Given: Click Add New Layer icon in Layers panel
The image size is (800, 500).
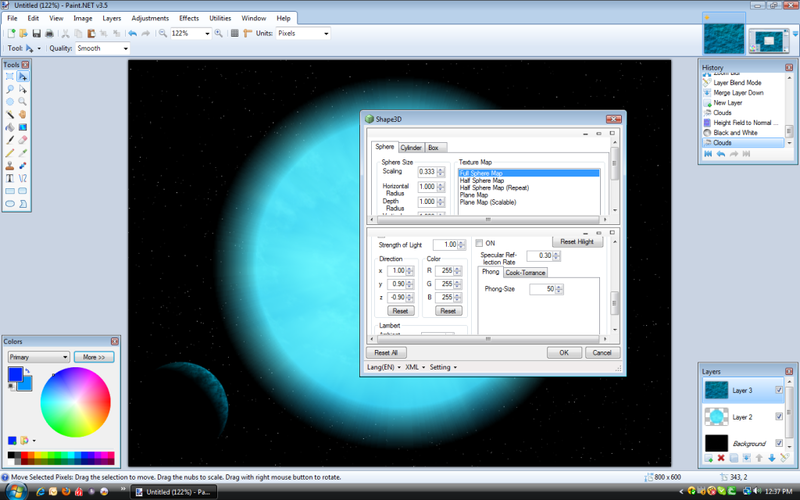Looking at the screenshot, I should (709, 458).
